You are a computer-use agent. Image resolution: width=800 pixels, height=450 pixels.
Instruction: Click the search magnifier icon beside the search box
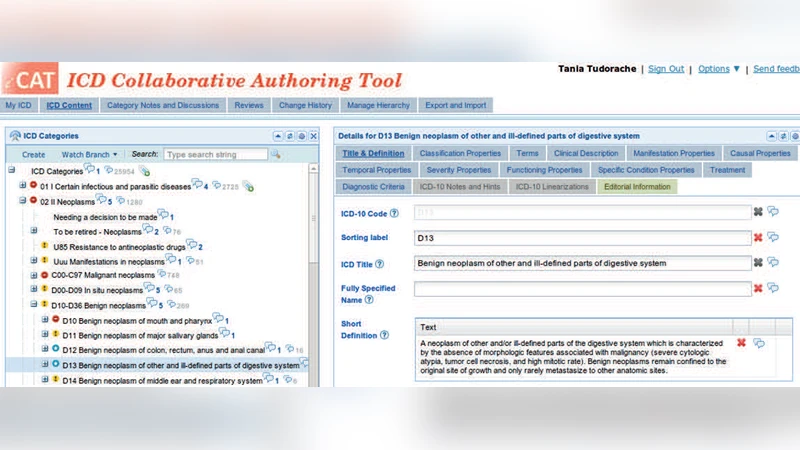276,155
